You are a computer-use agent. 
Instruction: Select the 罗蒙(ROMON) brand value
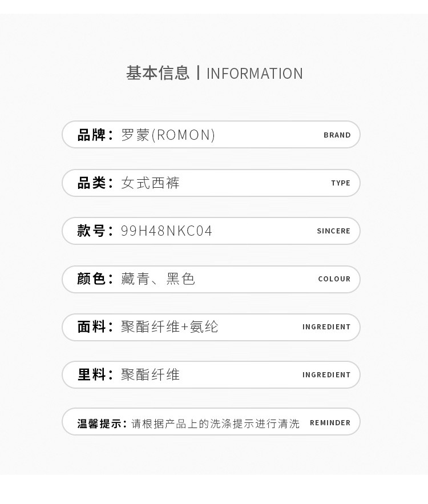click(168, 135)
